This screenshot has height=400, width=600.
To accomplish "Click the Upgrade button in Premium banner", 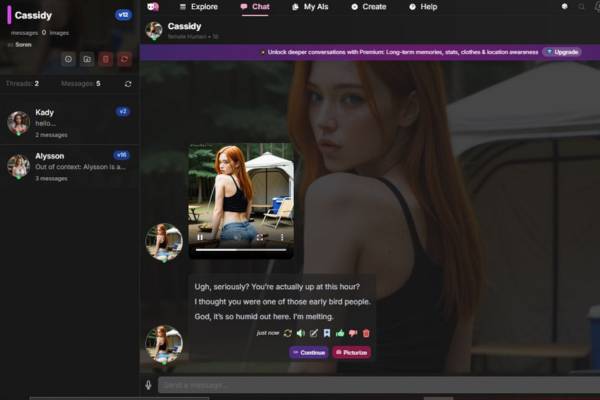I will [x=562, y=52].
